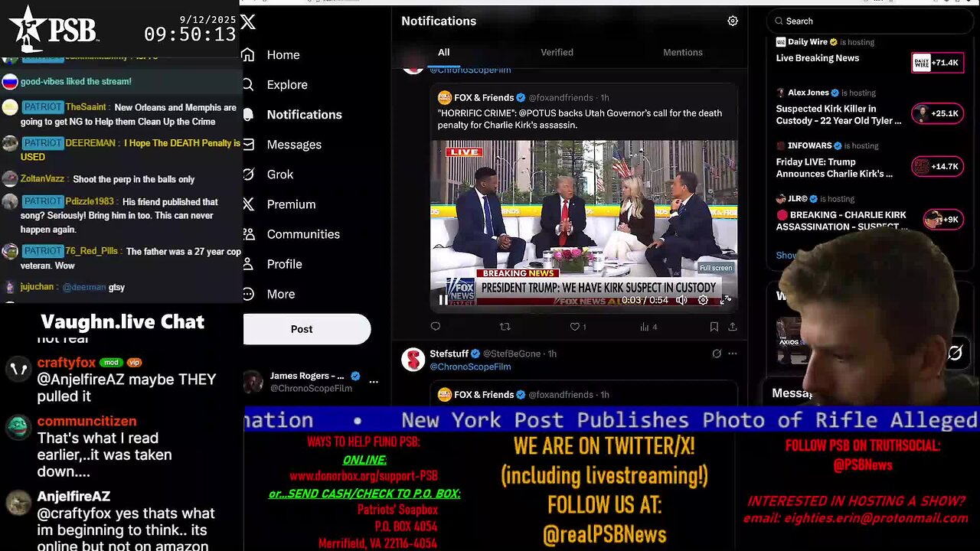
Task: Switch to the All notifications tab
Action: 443,52
